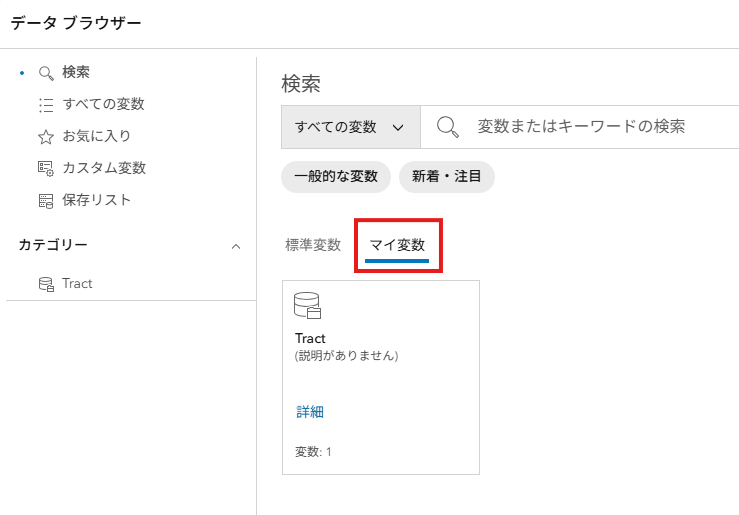Click the 保存リスト icon in sidebar
This screenshot has height=515, width=739.
[45, 200]
